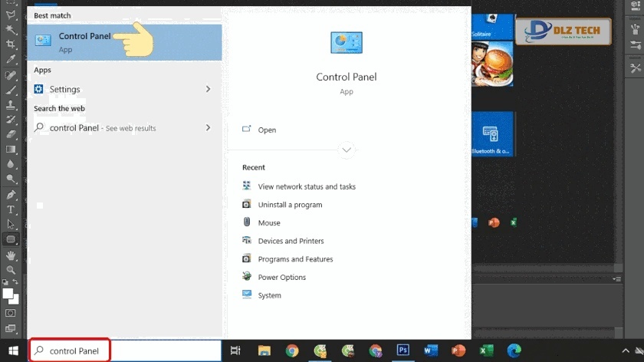Select the Crop tool in Photoshop toolbar
This screenshot has width=644, height=362.
pos(11,45)
